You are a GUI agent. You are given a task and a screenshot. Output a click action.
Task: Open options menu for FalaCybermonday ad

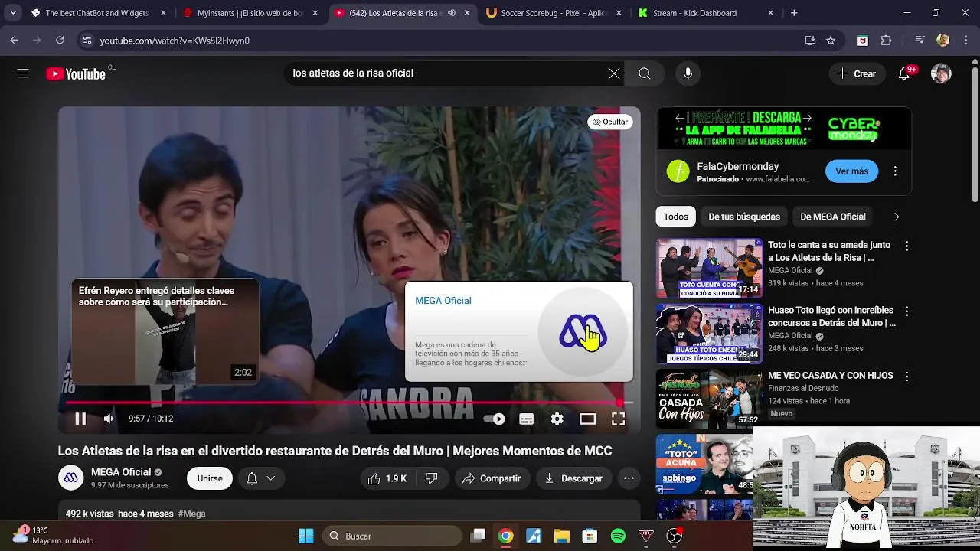tap(895, 171)
